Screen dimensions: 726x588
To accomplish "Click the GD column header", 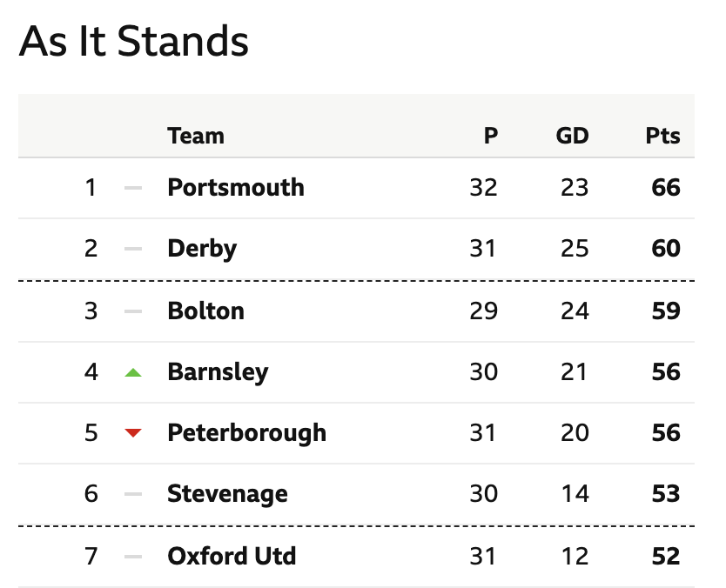I will coord(572,136).
